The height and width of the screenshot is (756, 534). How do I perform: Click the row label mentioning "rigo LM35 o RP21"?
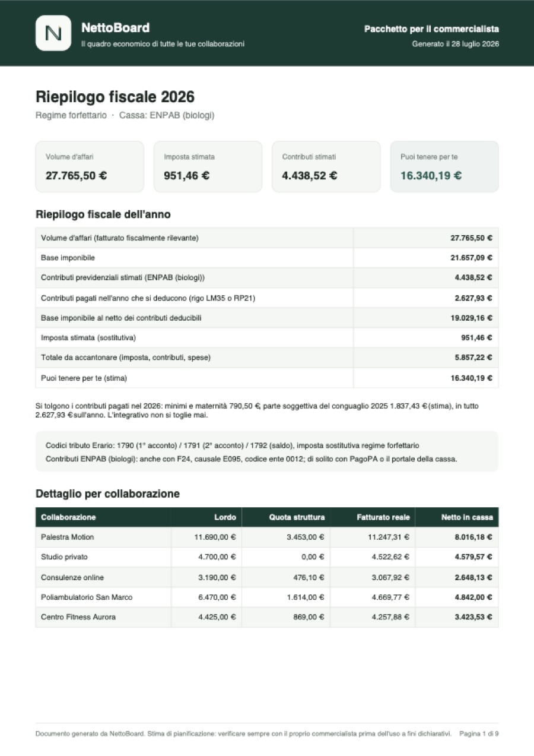pos(148,298)
